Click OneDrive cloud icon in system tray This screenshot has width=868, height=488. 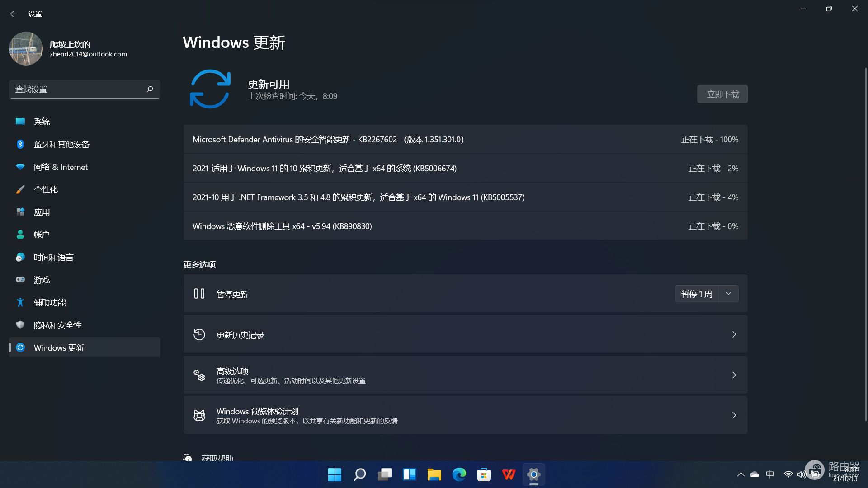755,474
